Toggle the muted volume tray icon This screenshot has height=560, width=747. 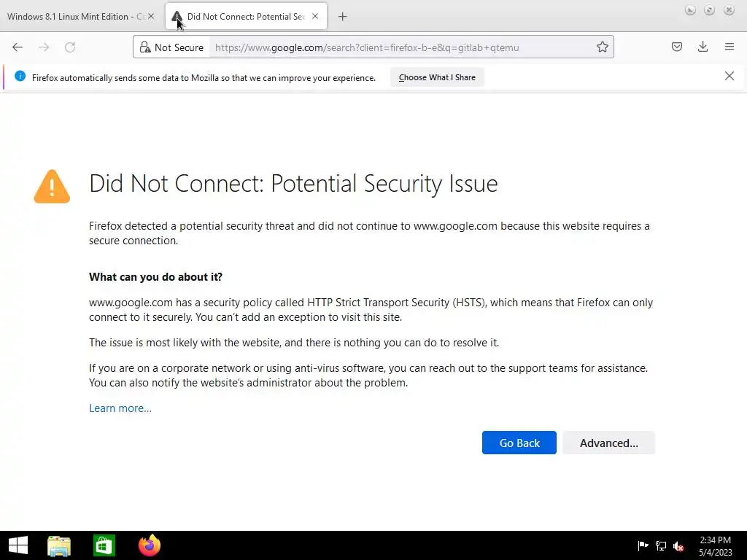(678, 546)
